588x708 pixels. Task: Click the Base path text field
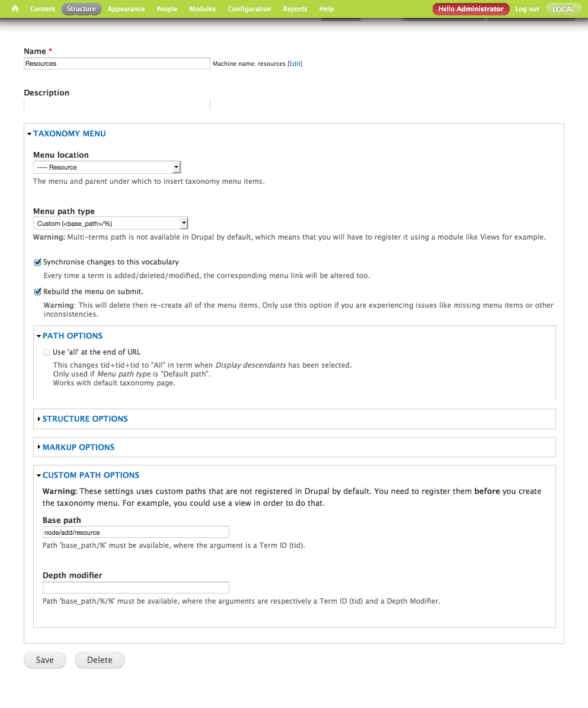136,532
